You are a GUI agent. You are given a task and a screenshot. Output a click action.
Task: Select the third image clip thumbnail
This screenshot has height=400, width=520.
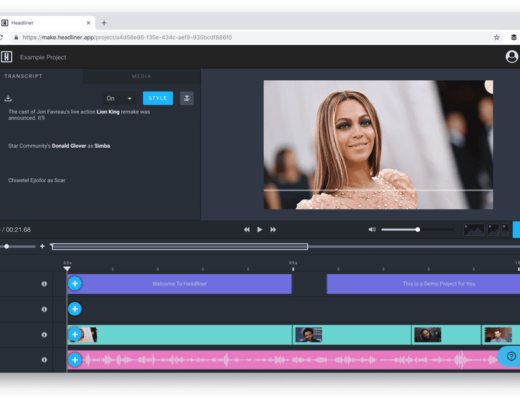(x=428, y=334)
